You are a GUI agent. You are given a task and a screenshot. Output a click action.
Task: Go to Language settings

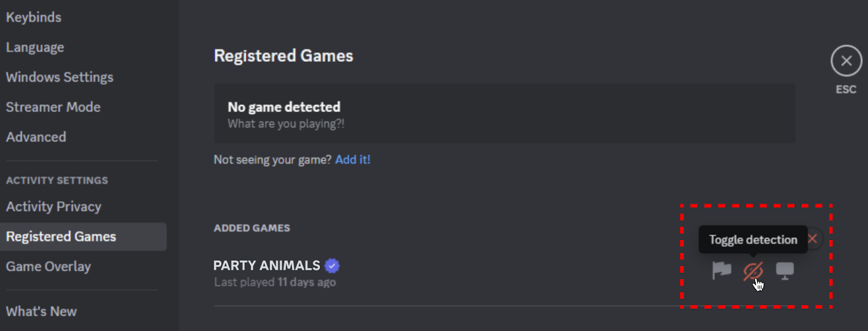pos(35,48)
